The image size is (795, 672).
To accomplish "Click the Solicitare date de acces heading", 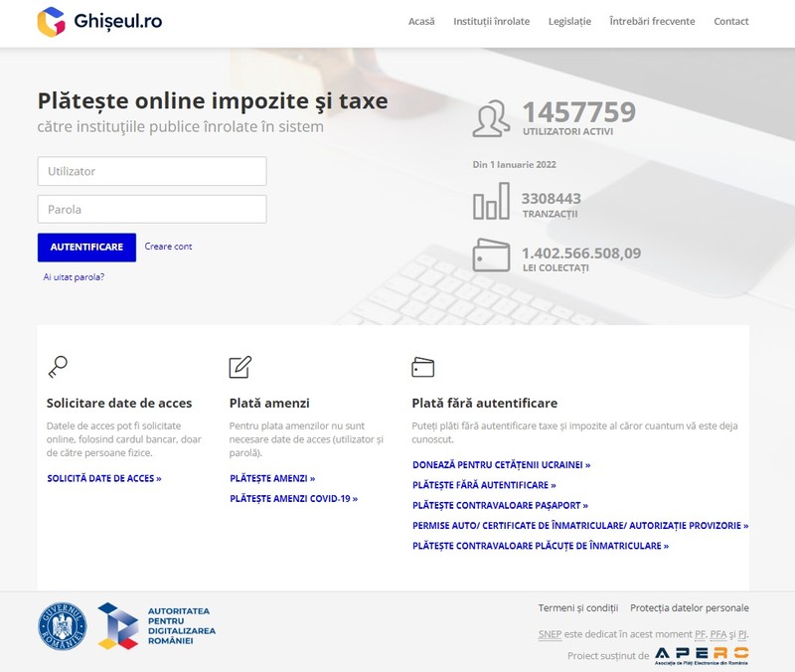I will [x=119, y=403].
